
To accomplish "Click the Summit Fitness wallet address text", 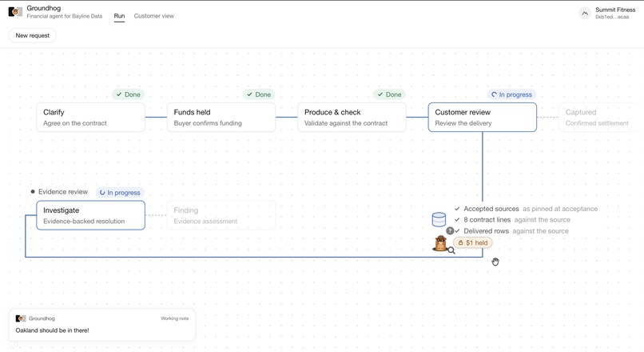I will [612, 17].
